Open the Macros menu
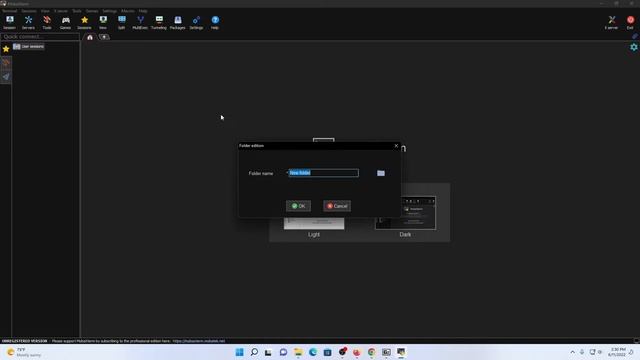 (128, 11)
